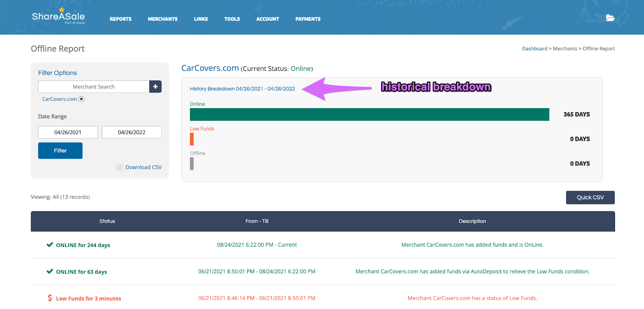Follow the Dashboard breadcrumb link
The width and height of the screenshot is (644, 309).
(535, 49)
